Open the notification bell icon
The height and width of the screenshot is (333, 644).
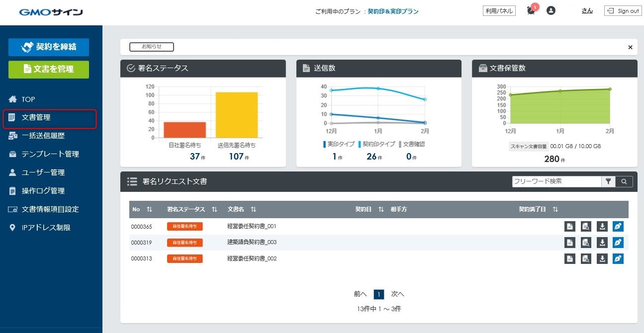[531, 10]
